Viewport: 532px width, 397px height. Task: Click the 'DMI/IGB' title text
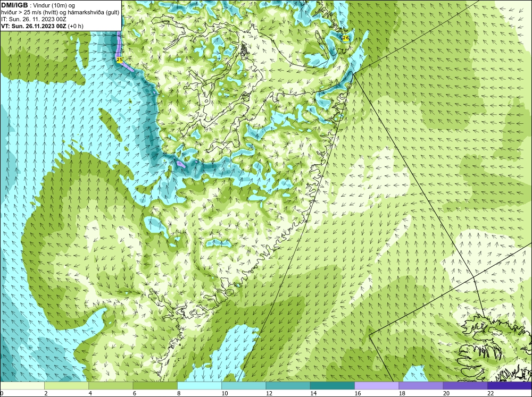14,5
